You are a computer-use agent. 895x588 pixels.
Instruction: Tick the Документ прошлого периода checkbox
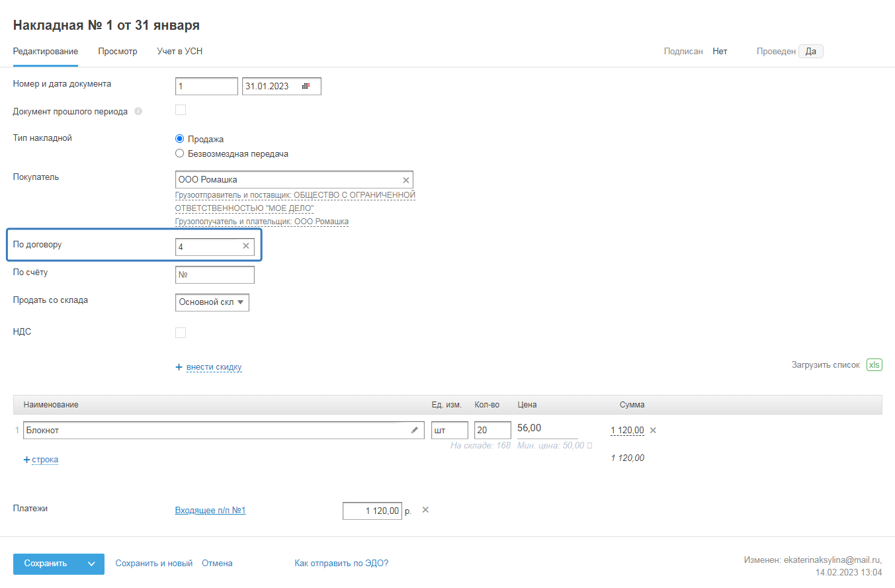181,110
